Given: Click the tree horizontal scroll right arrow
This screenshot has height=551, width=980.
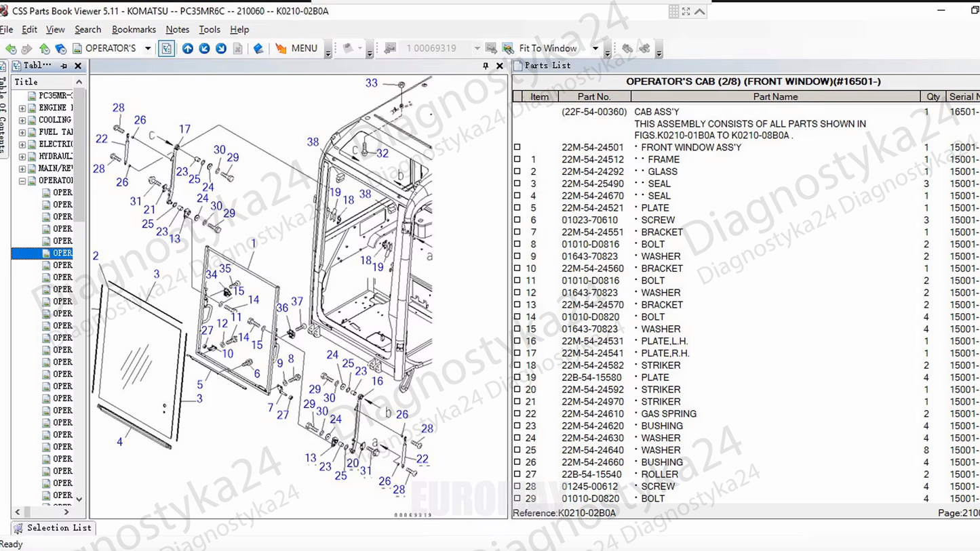Looking at the screenshot, I should (x=66, y=512).
